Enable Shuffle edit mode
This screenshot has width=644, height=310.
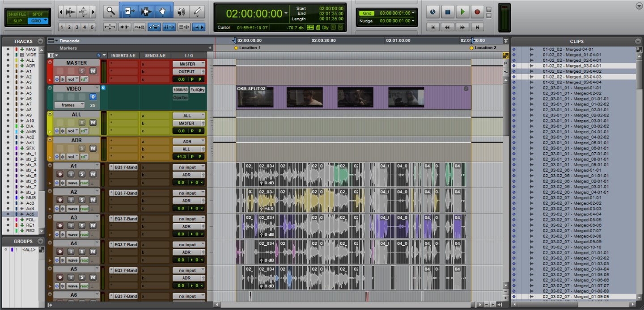(17, 14)
